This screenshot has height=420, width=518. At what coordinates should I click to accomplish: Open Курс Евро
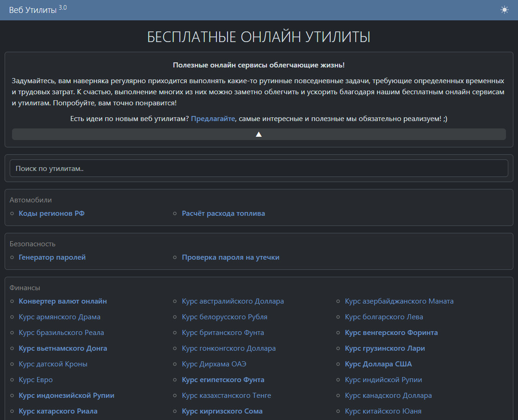click(x=36, y=380)
